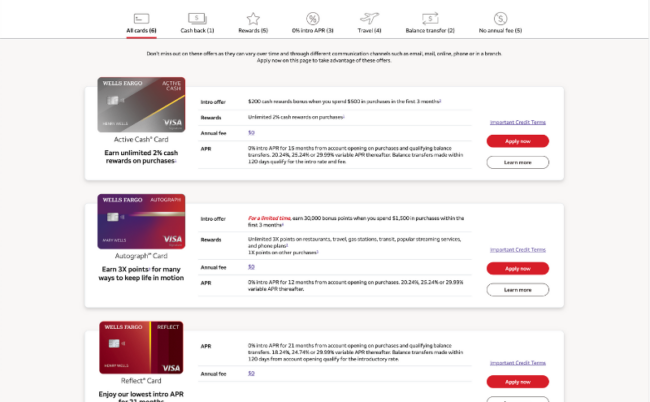Learn more about the Active Cash Card

517,162
